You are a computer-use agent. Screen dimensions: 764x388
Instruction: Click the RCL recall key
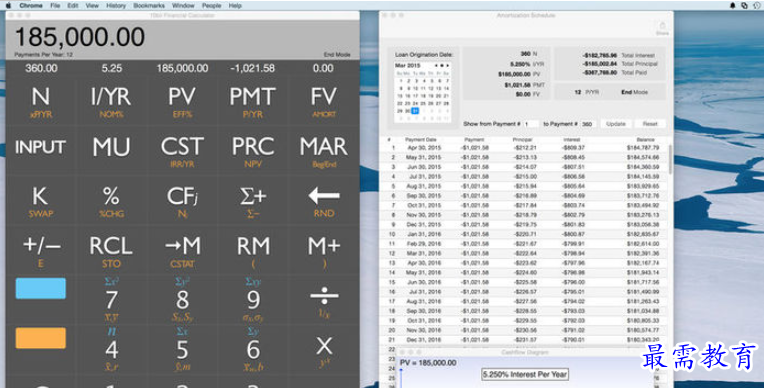pos(111,250)
